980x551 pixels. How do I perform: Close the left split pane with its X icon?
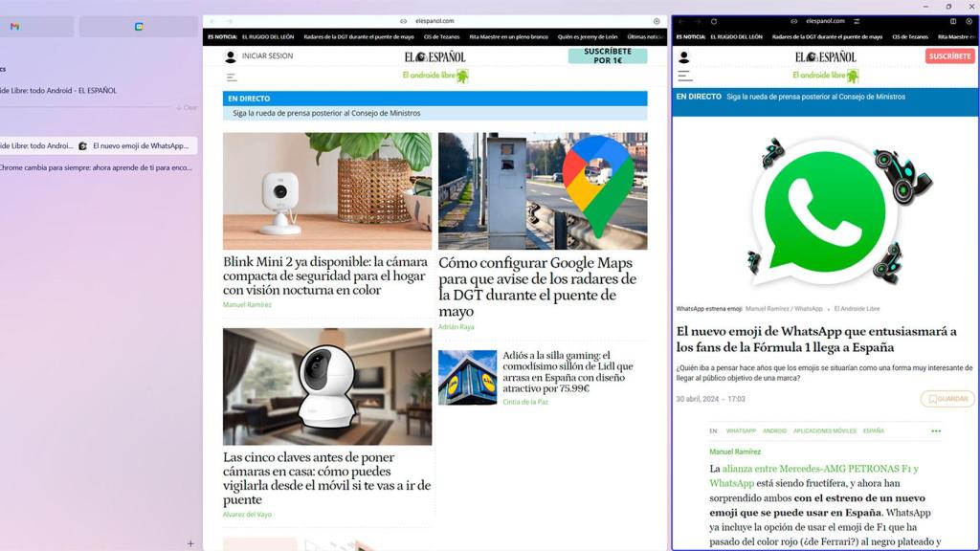[x=657, y=21]
